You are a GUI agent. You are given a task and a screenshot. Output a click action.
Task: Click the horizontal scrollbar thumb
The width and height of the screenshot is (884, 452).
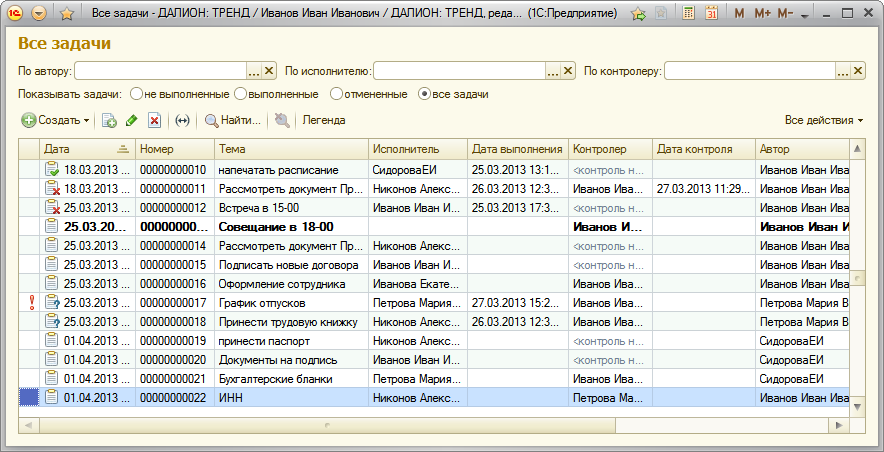point(326,425)
